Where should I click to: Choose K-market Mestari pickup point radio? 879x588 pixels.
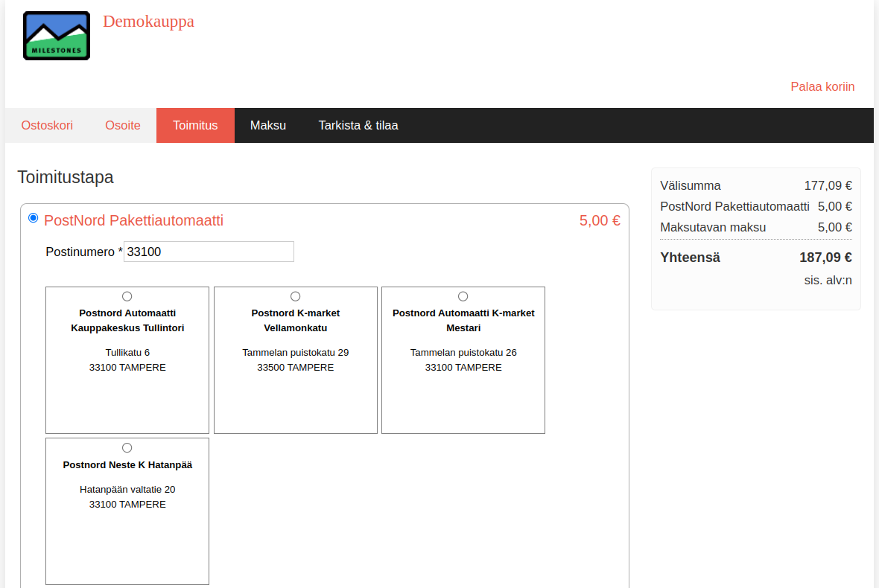(x=463, y=296)
